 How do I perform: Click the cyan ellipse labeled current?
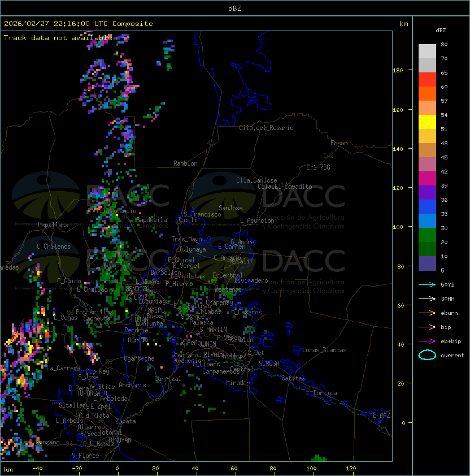click(427, 355)
